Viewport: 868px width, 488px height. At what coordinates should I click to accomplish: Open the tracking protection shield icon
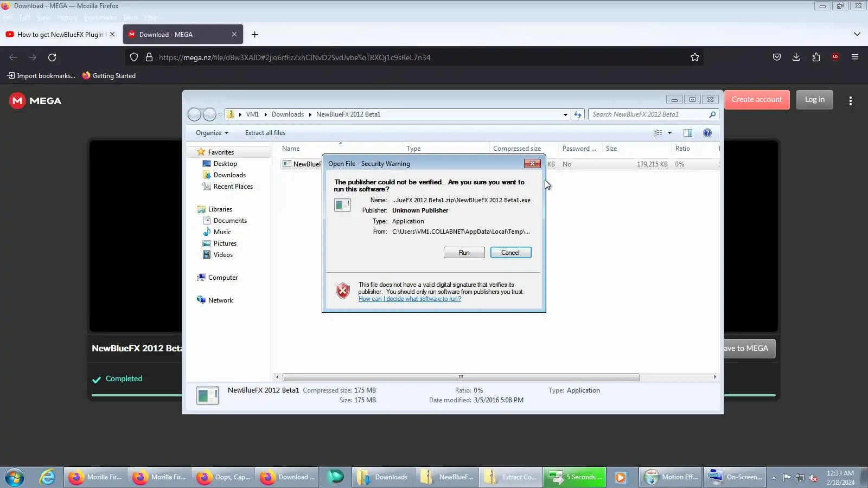click(134, 57)
